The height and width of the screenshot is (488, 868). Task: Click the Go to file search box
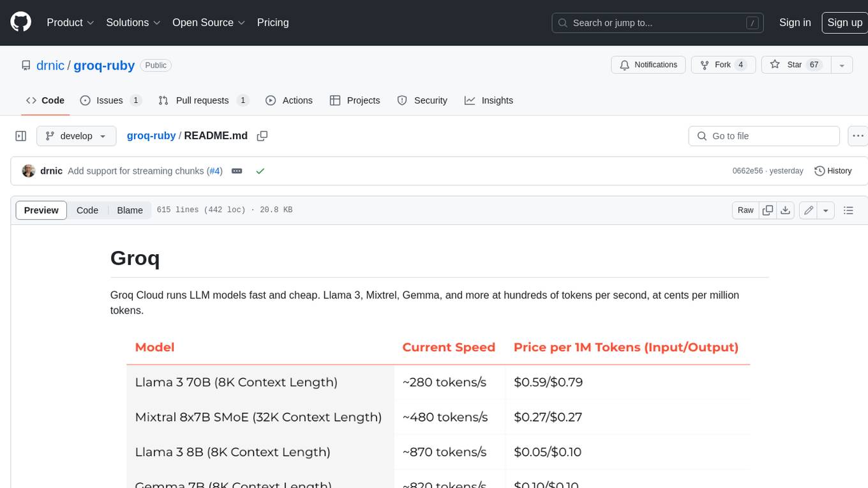click(x=764, y=136)
